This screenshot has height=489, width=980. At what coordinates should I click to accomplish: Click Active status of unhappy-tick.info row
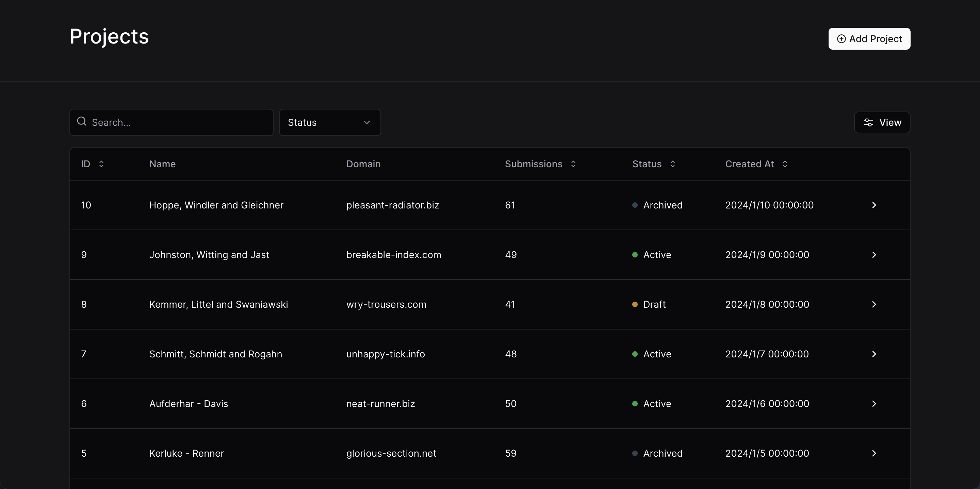[652, 354]
